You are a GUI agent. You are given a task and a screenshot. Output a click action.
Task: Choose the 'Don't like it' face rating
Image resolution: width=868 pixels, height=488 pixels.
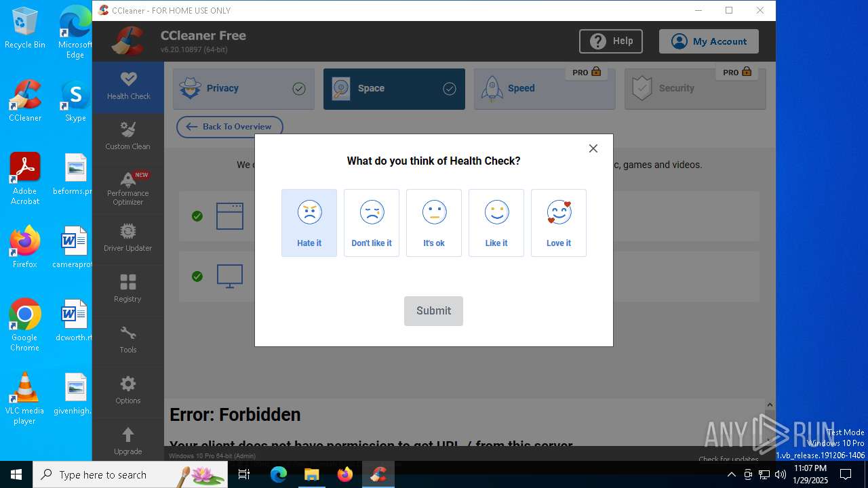pyautogui.click(x=372, y=223)
